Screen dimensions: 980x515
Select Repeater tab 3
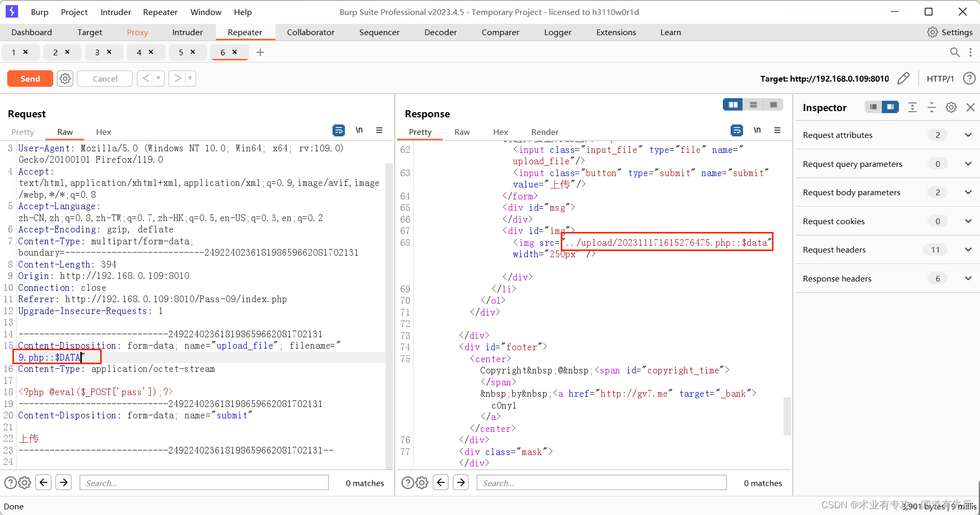coord(97,52)
